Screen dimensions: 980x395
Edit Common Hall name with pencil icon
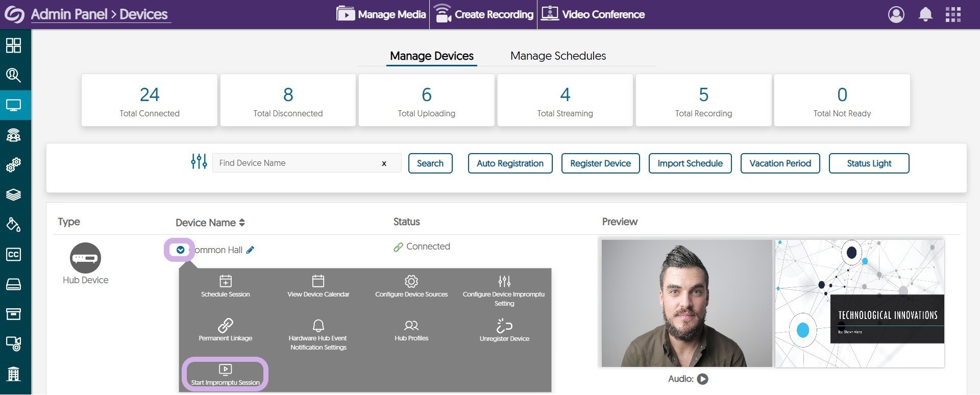[x=250, y=250]
